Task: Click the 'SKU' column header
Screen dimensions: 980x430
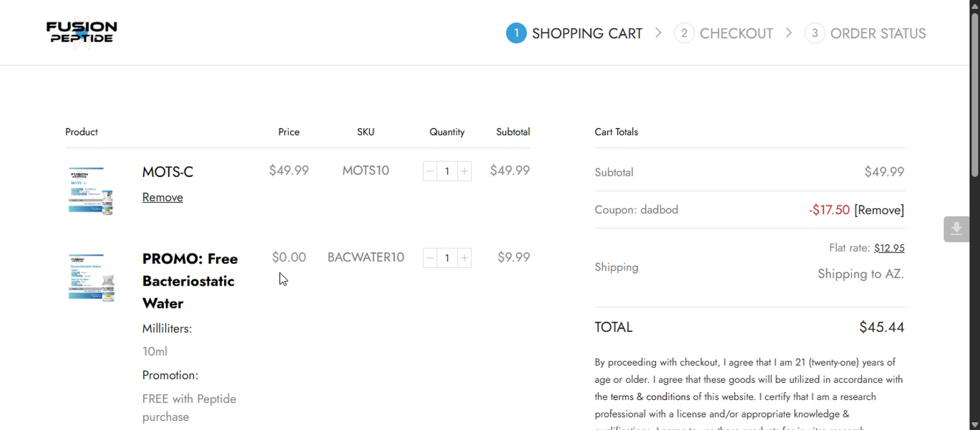Action: tap(366, 132)
